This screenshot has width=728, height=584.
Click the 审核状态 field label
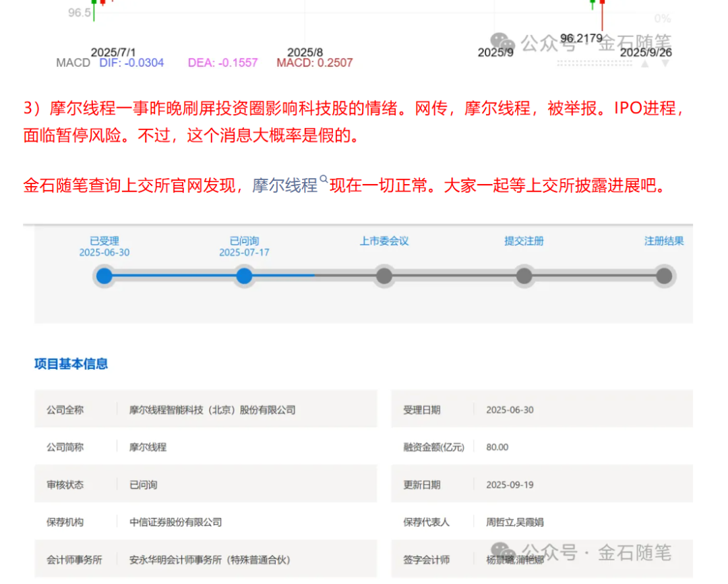point(65,485)
